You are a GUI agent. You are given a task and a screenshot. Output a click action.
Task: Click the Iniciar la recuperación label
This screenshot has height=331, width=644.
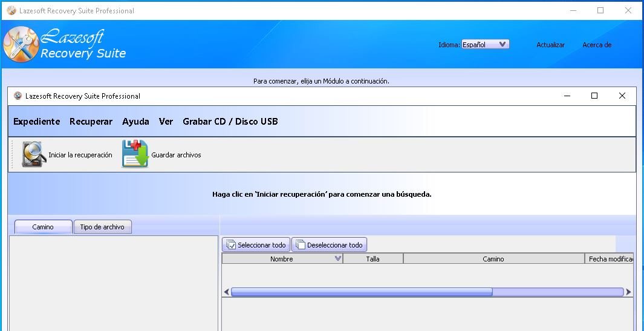pyautogui.click(x=80, y=155)
